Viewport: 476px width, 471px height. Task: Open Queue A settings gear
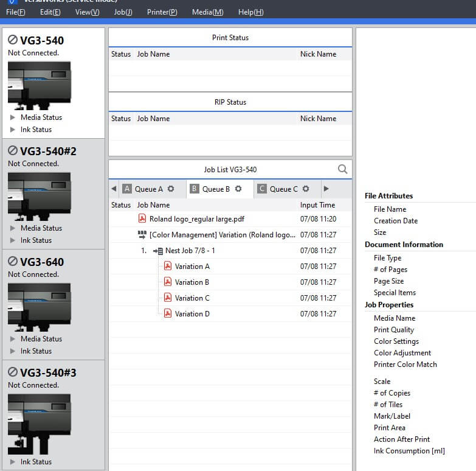click(171, 189)
